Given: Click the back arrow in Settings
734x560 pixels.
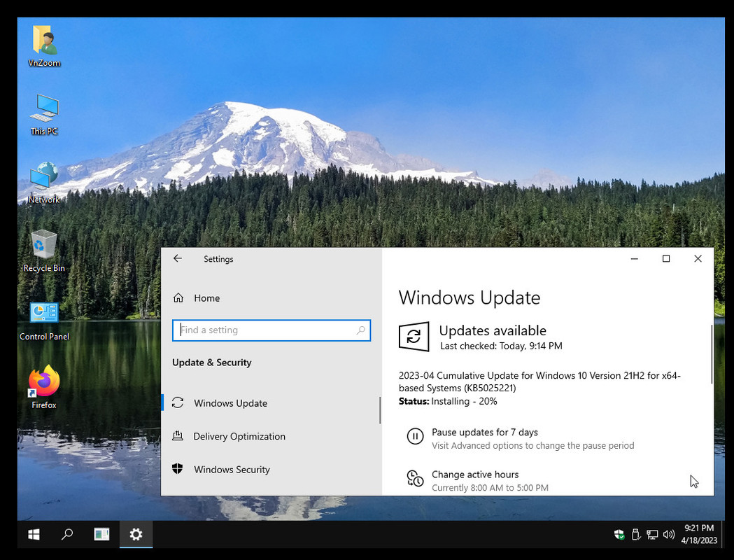Looking at the screenshot, I should click(x=178, y=258).
